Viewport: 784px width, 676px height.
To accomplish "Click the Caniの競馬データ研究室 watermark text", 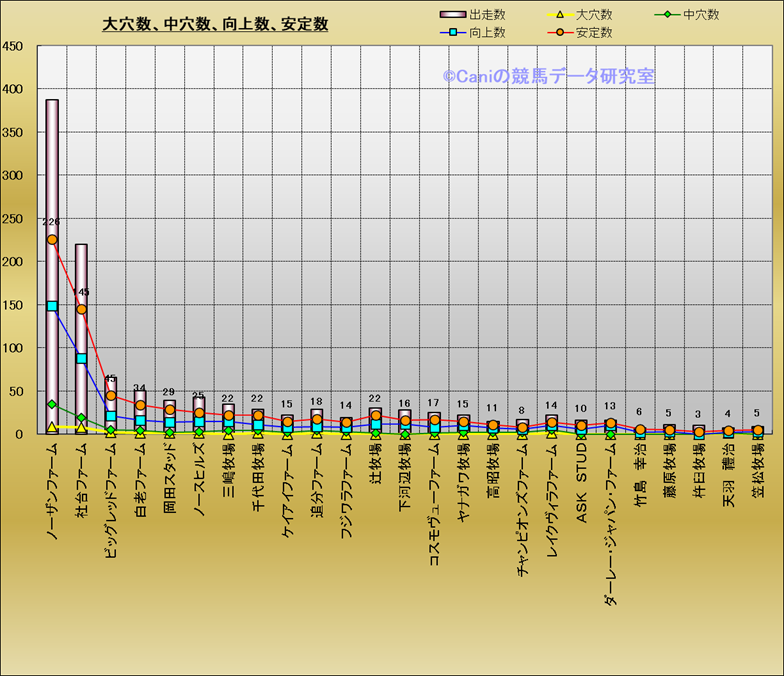I will tap(549, 75).
